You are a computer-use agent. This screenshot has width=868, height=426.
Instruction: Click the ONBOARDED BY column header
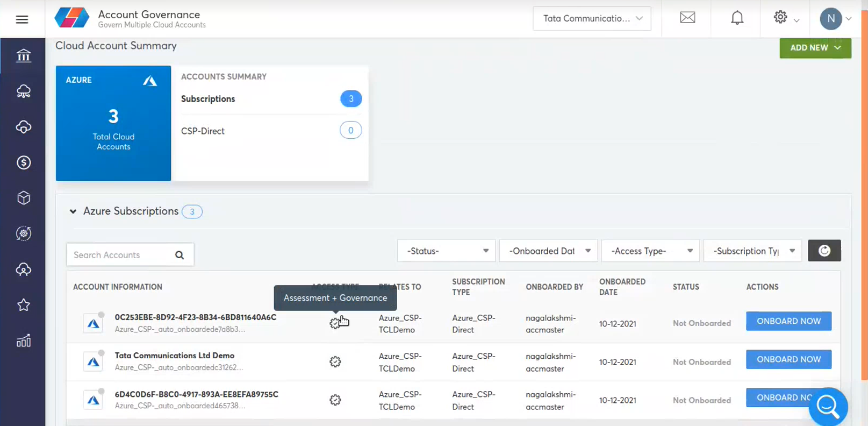pyautogui.click(x=554, y=287)
